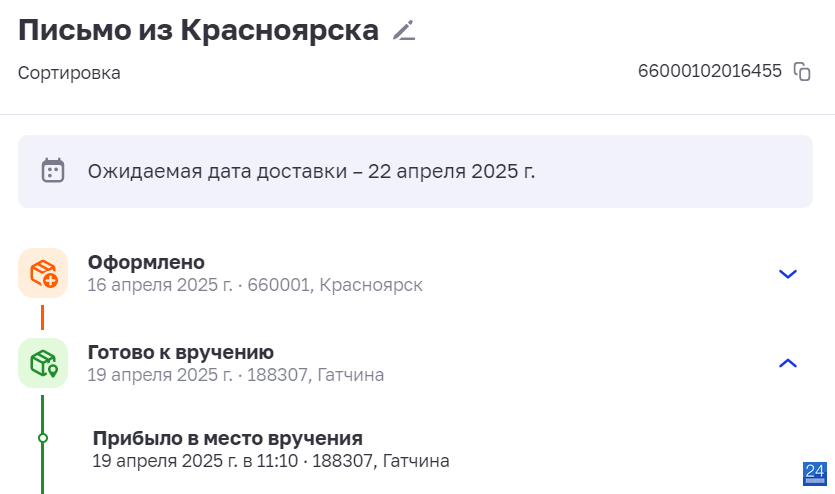Click the 19 апреля в 11:10 timestamp
835x494 pixels.
195,461
